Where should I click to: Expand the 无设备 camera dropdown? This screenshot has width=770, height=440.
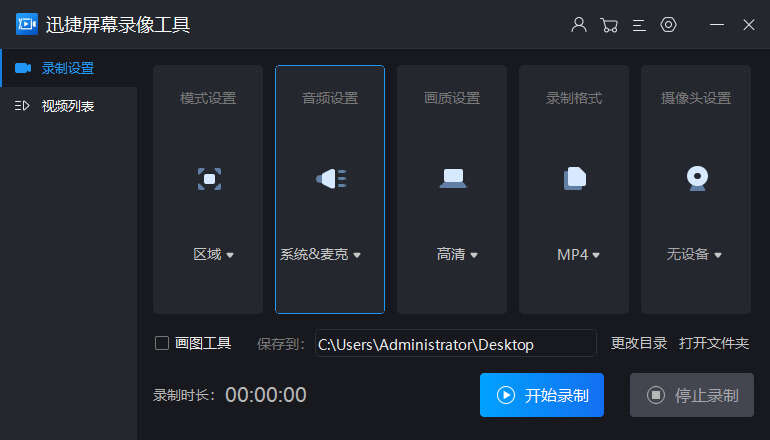(x=693, y=254)
